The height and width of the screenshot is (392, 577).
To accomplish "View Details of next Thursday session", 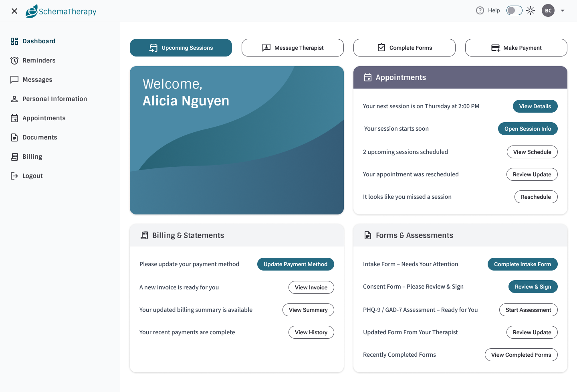I will pos(535,106).
